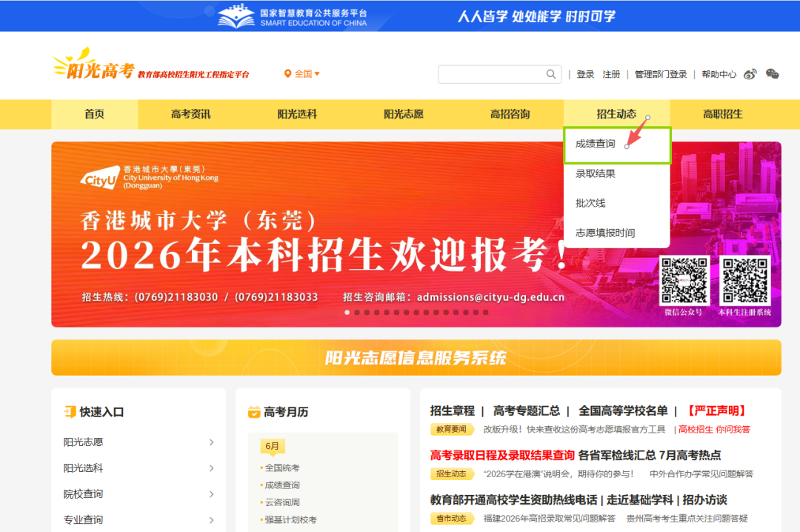Expand the 阳光志愿 quick entry chevron
This screenshot has width=800, height=532.
[x=211, y=442]
